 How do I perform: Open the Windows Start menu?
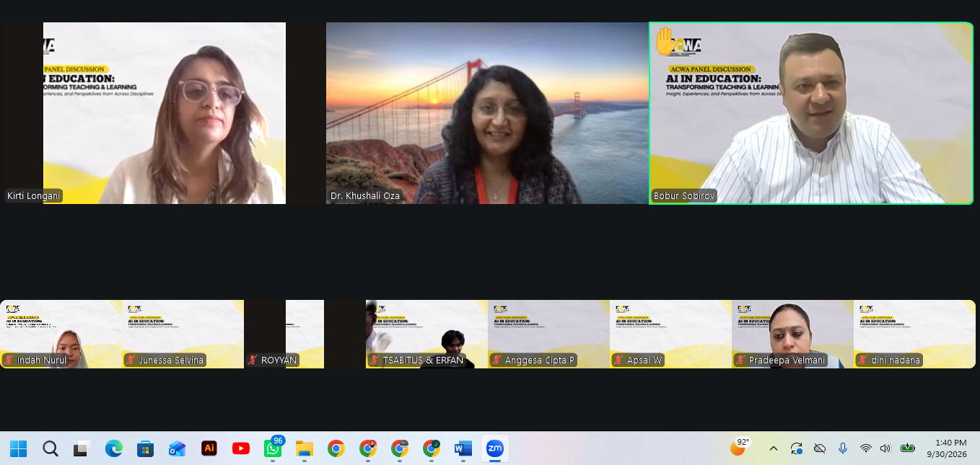point(18,448)
